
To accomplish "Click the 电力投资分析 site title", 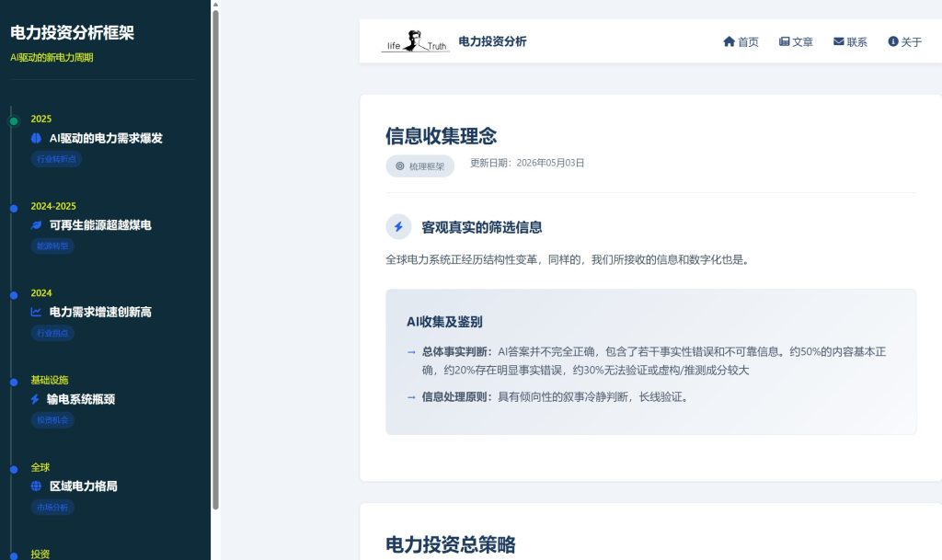I will point(493,41).
